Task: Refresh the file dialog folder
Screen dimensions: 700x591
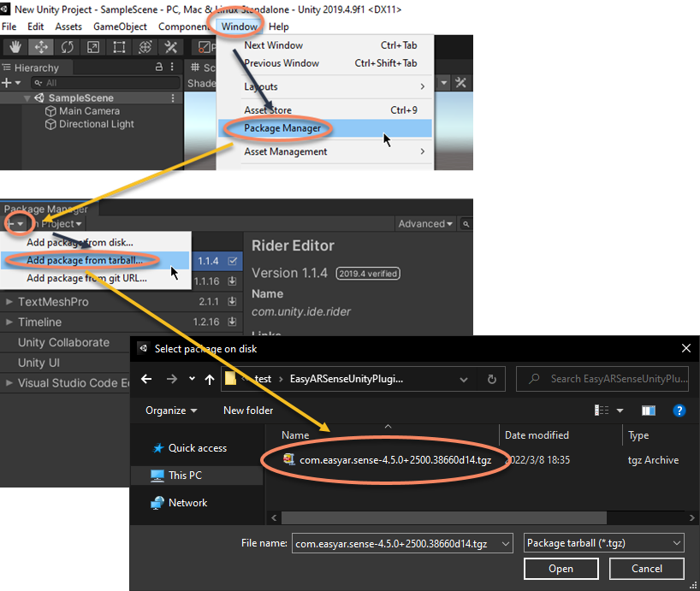Action: pyautogui.click(x=491, y=379)
